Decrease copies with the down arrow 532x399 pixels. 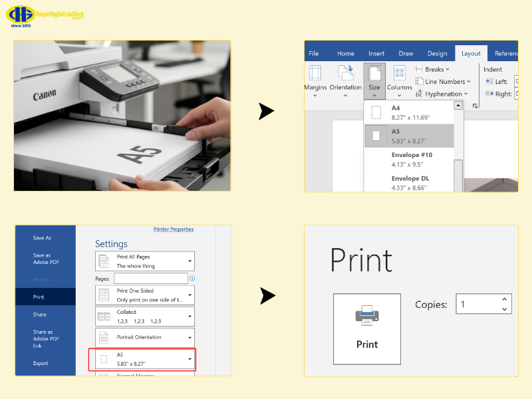coord(504,309)
